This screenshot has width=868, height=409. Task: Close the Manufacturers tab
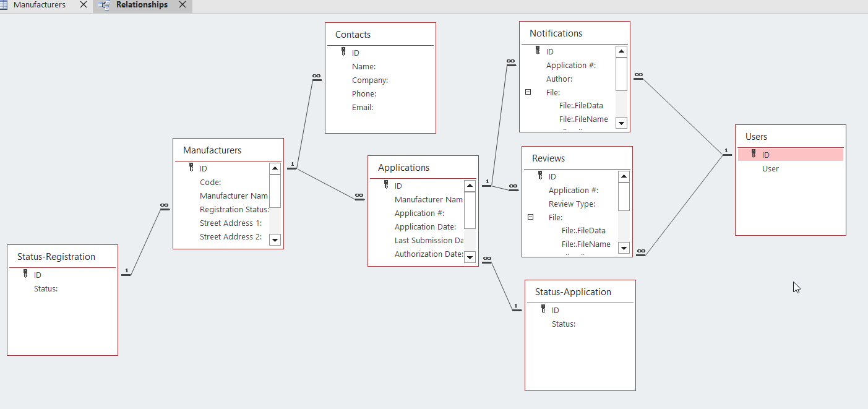tap(84, 5)
